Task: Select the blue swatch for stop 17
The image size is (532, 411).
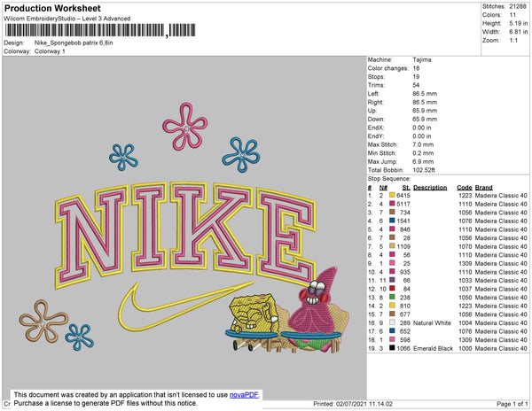Action: point(392,330)
